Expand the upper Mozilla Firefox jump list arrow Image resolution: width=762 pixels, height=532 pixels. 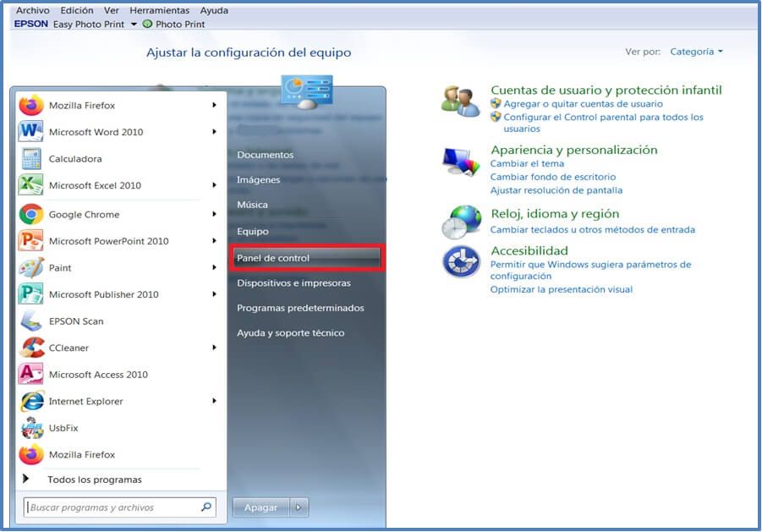click(214, 105)
